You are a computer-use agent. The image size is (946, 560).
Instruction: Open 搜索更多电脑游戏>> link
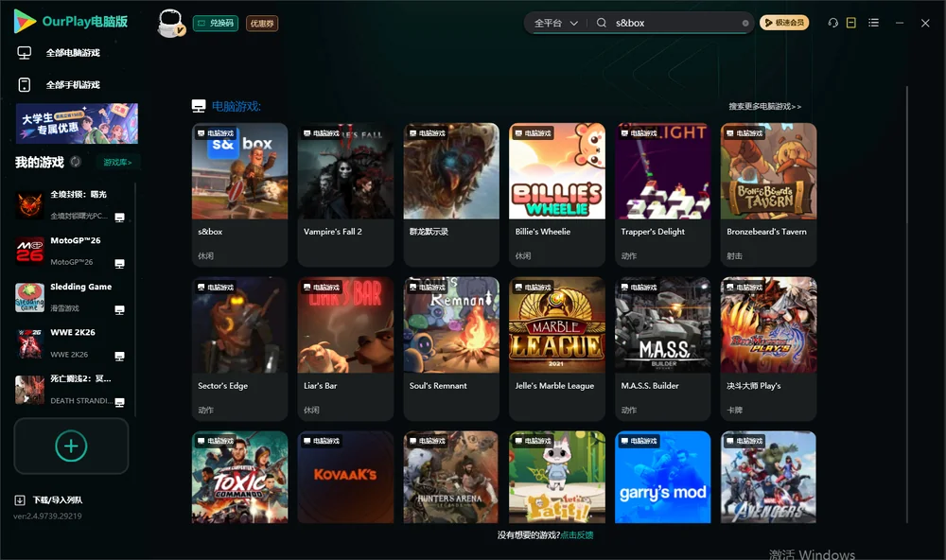pos(764,106)
